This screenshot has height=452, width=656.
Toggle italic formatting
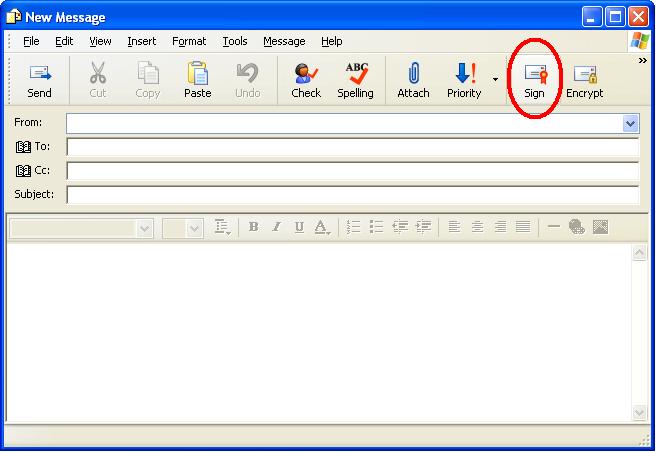[277, 228]
